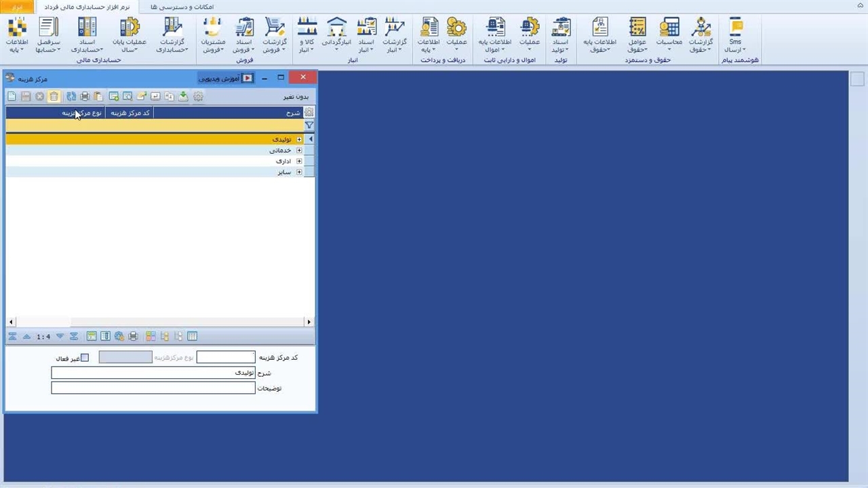Viewport: 868px width, 488px height.
Task: Click the توضیحات input field
Action: tap(153, 388)
